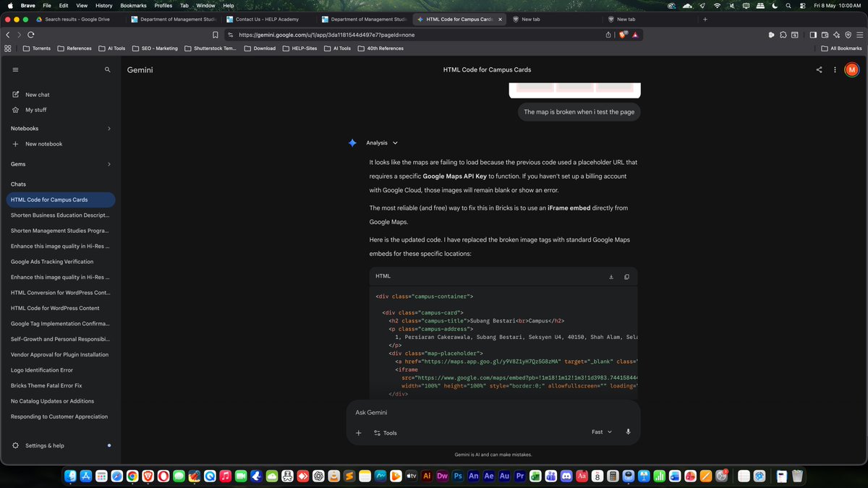This screenshot has height=488, width=868.
Task: Toggle the Brave sidebar panel icon
Action: 814,34
